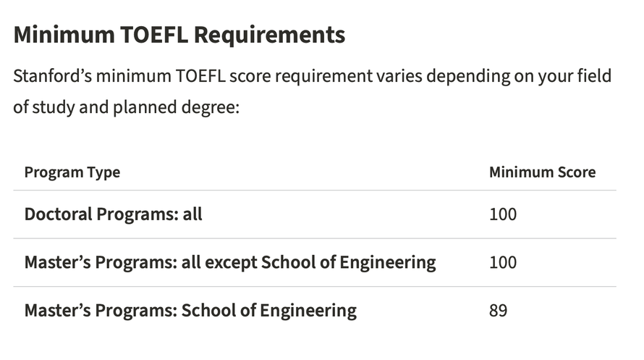This screenshot has height=360, width=644.
Task: Click the score 100 for non-Engineering Master's programs
Action: tap(503, 263)
